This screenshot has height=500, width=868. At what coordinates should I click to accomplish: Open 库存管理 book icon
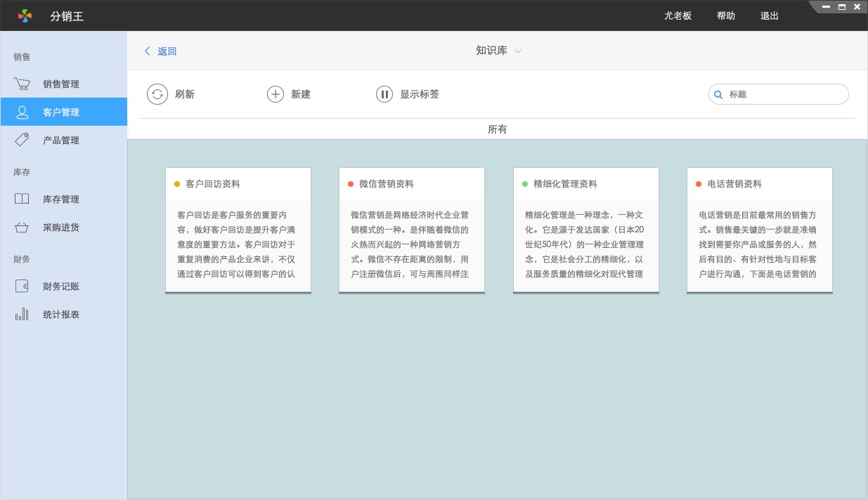22,199
